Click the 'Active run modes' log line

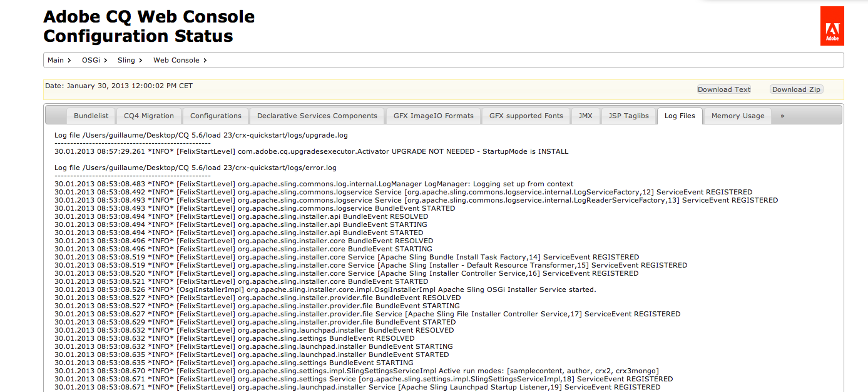[x=357, y=371]
